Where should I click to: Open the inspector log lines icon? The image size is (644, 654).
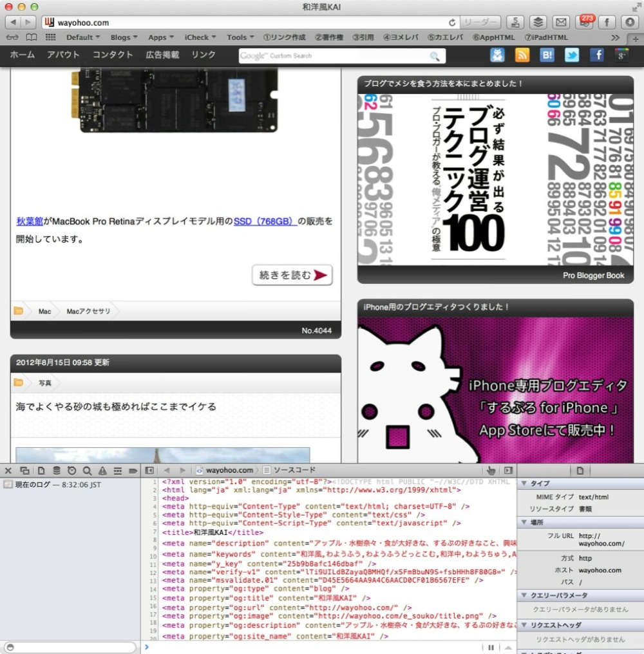tap(118, 471)
